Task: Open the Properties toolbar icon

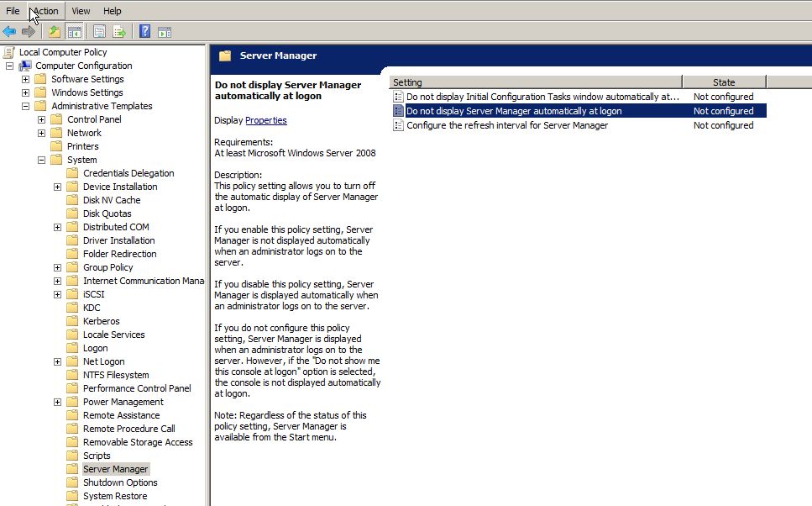Action: (x=99, y=32)
